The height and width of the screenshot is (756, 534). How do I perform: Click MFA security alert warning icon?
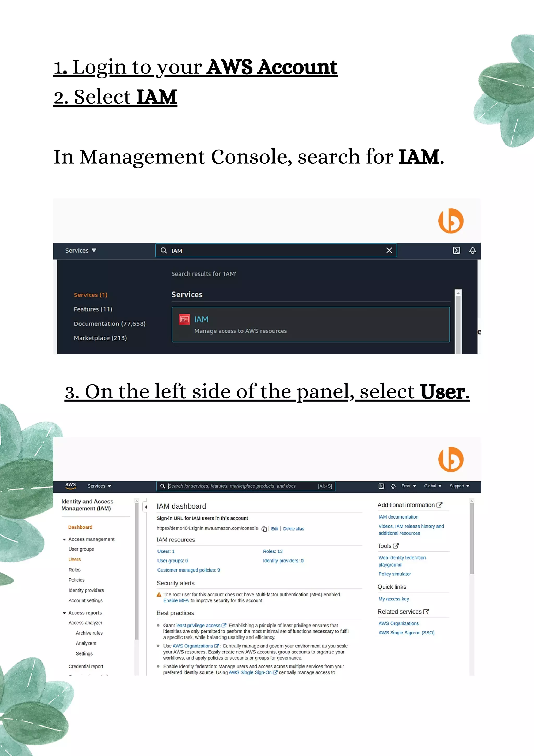click(x=159, y=595)
